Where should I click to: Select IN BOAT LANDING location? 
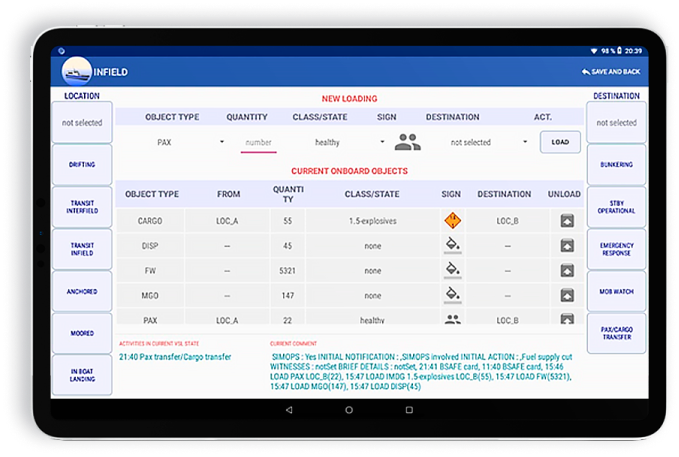point(82,375)
